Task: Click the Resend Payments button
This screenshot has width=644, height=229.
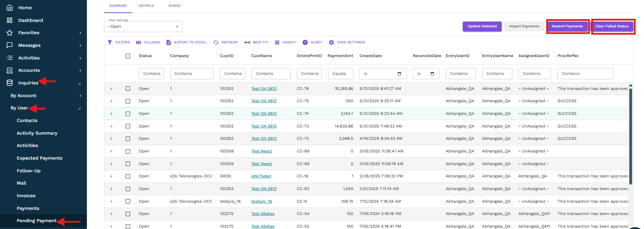Action: click(567, 26)
